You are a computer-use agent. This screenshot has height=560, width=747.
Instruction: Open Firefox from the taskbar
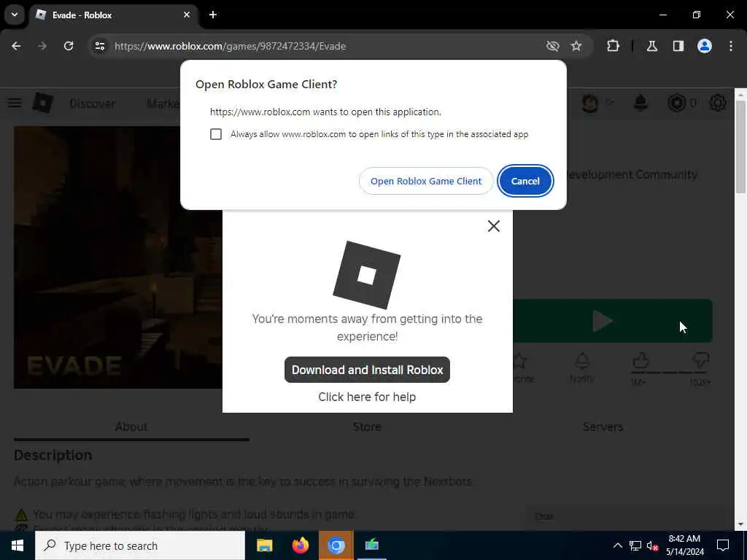coord(300,545)
